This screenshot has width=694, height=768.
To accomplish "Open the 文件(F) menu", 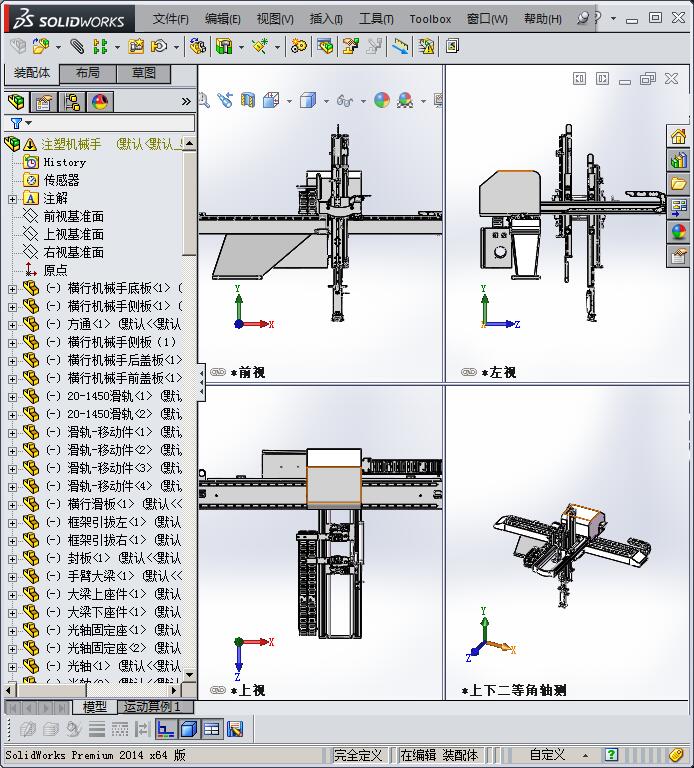I will [x=170, y=19].
